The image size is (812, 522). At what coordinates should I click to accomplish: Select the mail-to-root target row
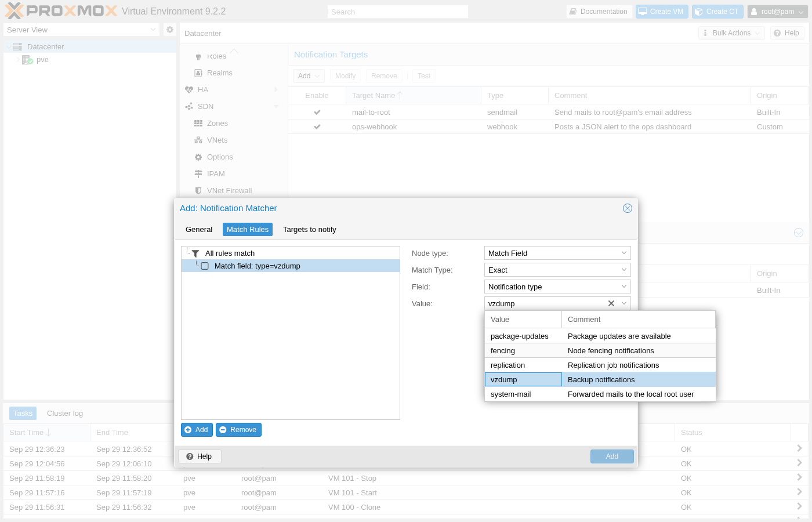click(x=548, y=113)
